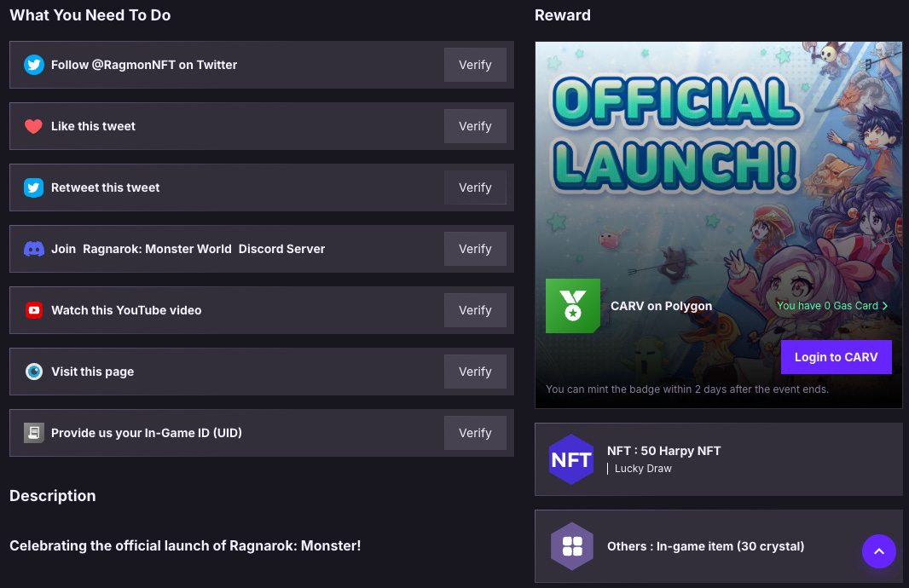This screenshot has width=909, height=588.
Task: Verify the Provide In-Game ID task
Action: click(x=475, y=433)
